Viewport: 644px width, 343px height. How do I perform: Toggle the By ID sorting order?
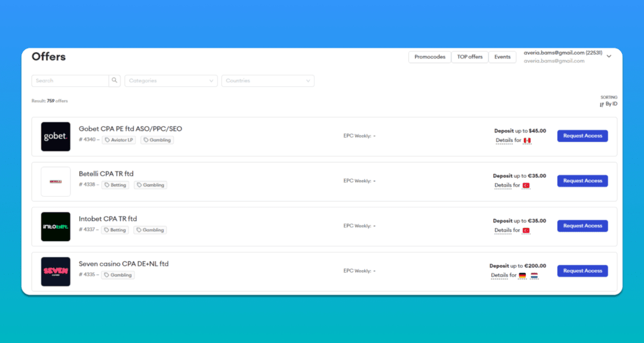click(608, 104)
